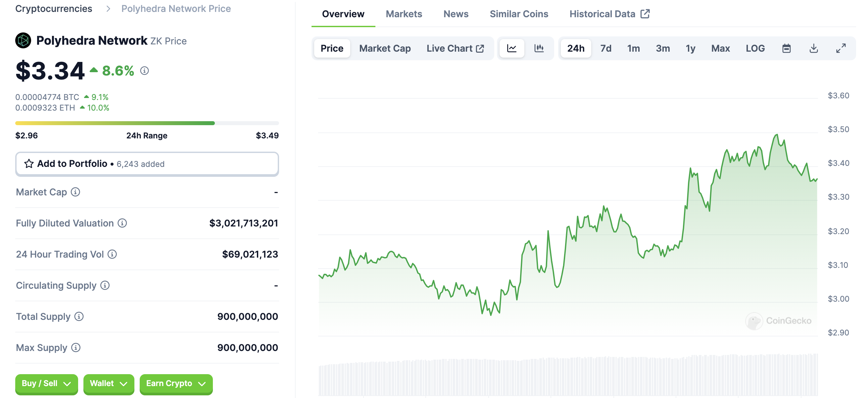
Task: Show Max Supply info icon
Action: tap(76, 348)
